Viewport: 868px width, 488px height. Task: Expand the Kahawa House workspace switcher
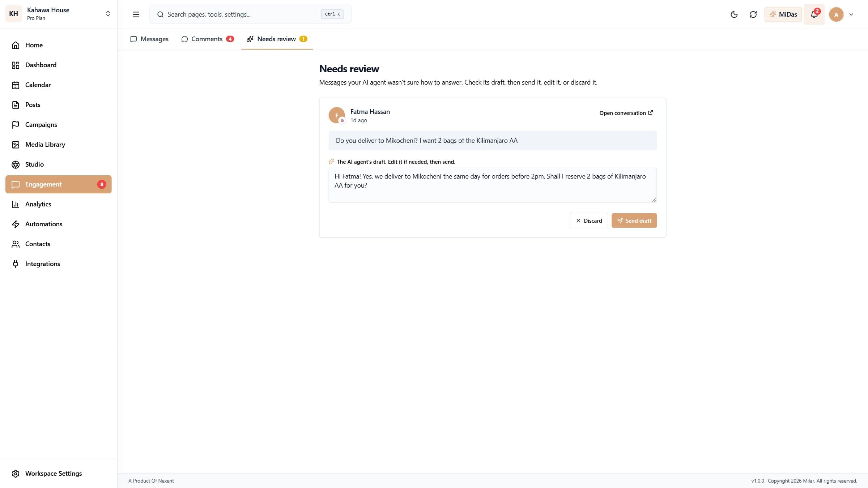coord(108,14)
